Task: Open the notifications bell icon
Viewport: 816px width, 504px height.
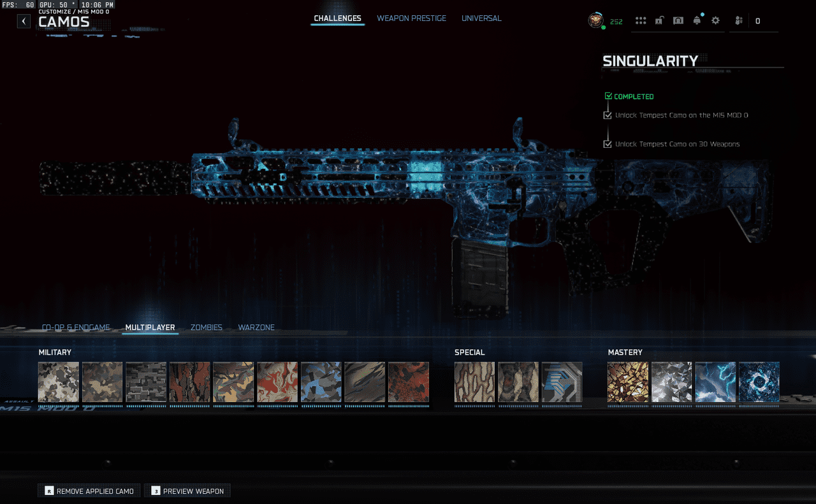Action: [x=697, y=21]
